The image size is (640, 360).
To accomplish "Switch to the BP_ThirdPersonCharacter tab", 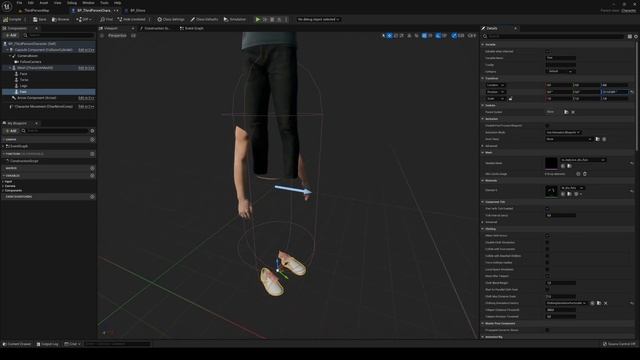I will pyautogui.click(x=94, y=11).
